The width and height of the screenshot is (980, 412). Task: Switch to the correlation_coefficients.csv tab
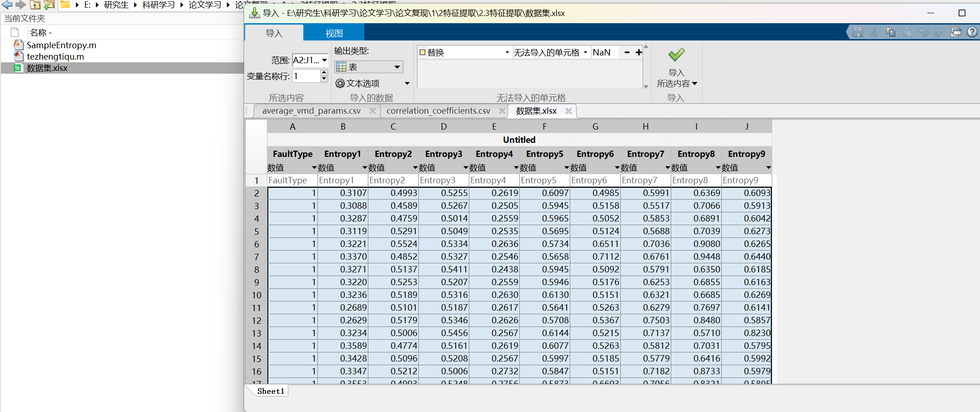click(438, 111)
